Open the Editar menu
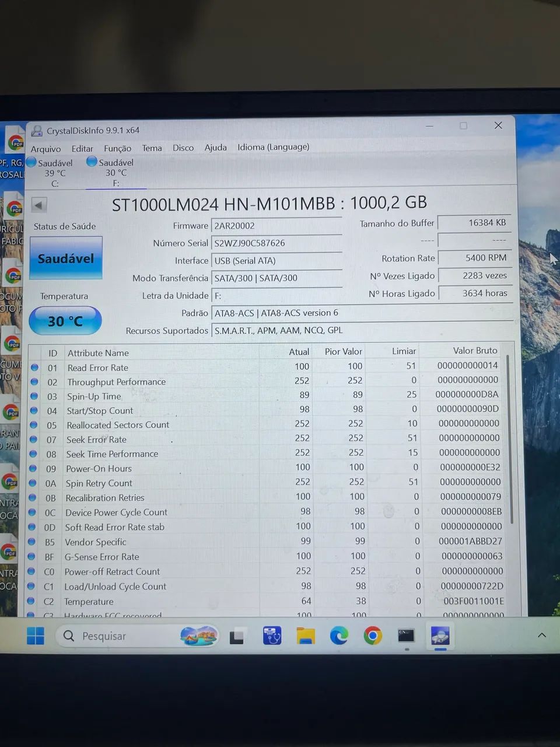Viewport: 560px width, 747px height. 82,149
